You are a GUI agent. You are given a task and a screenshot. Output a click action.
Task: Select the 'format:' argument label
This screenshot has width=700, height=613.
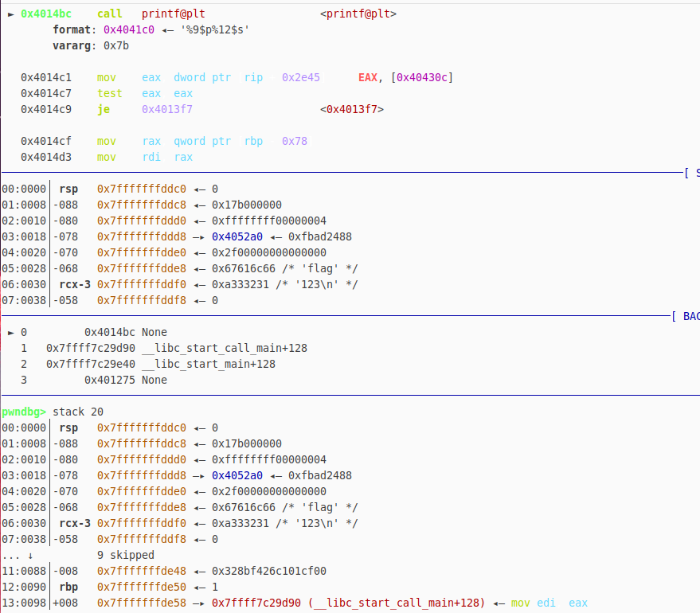75,30
